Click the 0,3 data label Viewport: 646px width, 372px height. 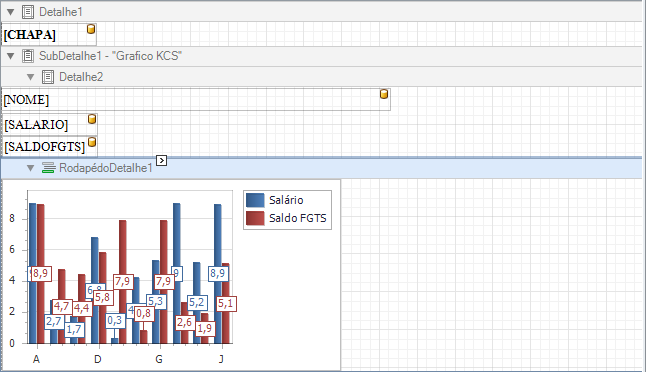coord(115,321)
